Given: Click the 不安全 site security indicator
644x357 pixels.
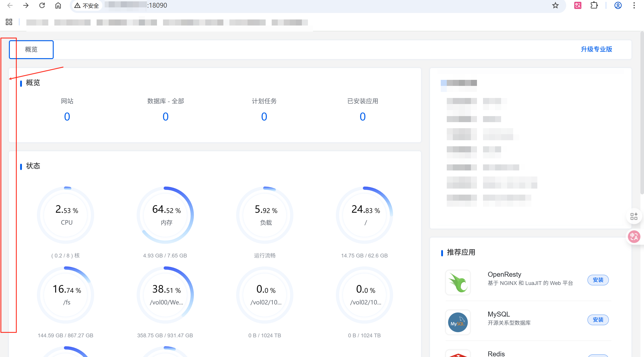Looking at the screenshot, I should [x=87, y=6].
